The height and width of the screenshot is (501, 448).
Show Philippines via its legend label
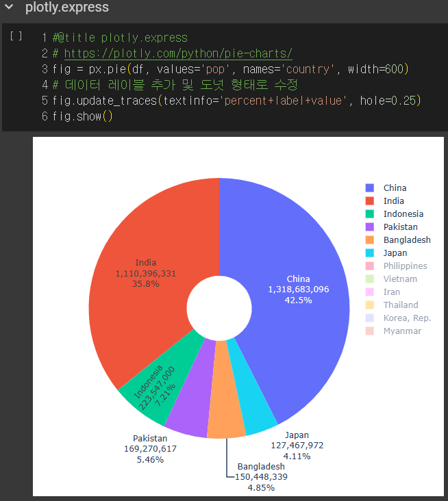(405, 266)
